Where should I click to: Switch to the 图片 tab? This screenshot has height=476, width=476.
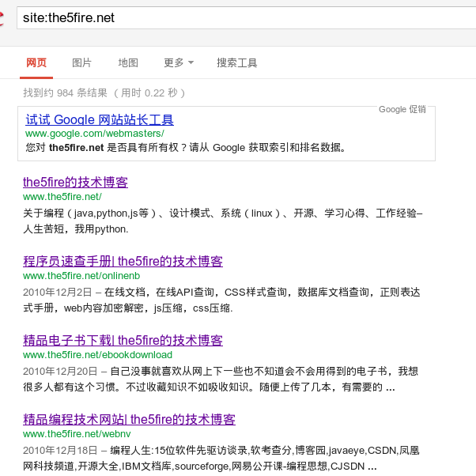(x=81, y=62)
